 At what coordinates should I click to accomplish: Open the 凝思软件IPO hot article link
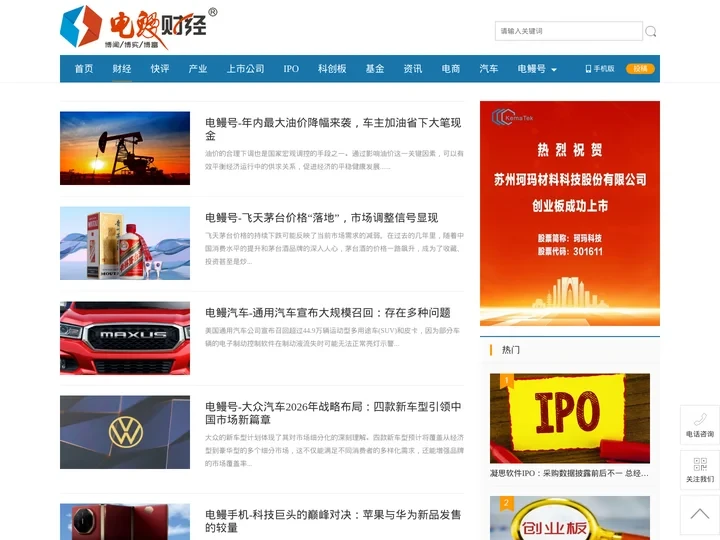click(x=569, y=473)
